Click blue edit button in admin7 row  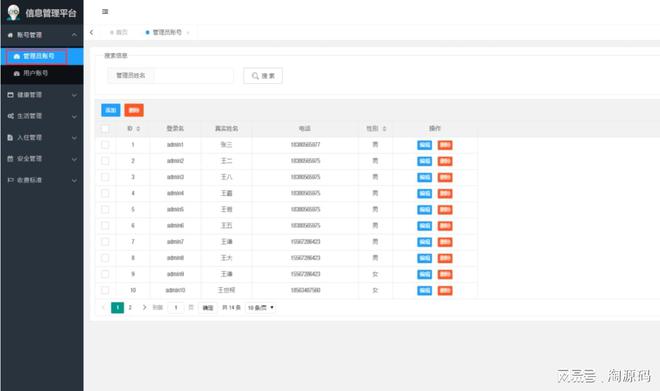(x=424, y=242)
